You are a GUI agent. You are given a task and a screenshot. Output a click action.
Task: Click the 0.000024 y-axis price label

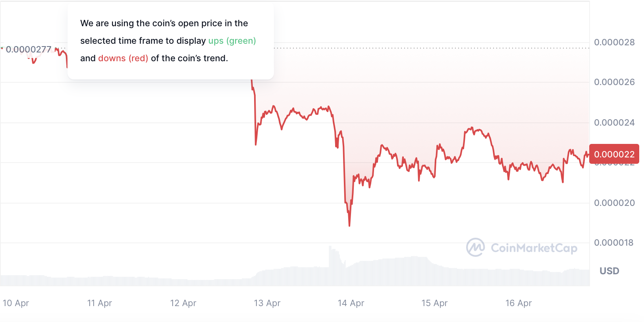tap(614, 122)
